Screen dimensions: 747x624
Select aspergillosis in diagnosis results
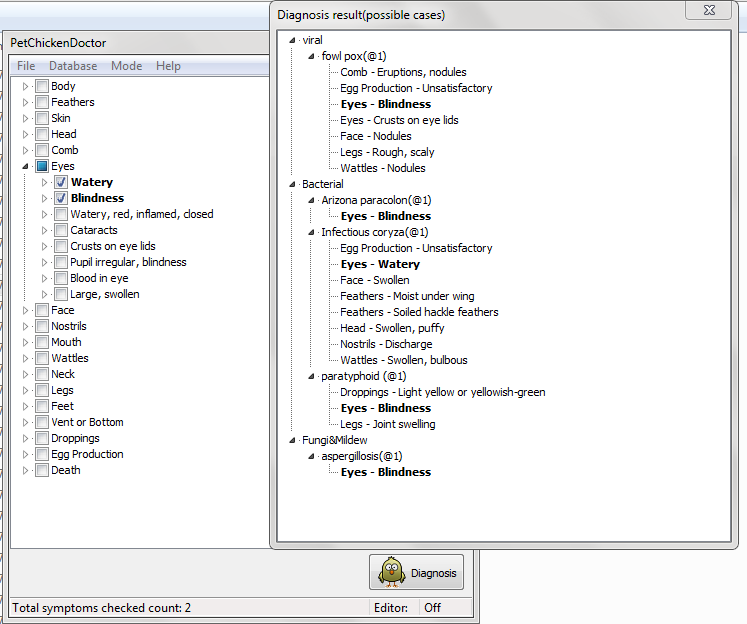(x=362, y=456)
